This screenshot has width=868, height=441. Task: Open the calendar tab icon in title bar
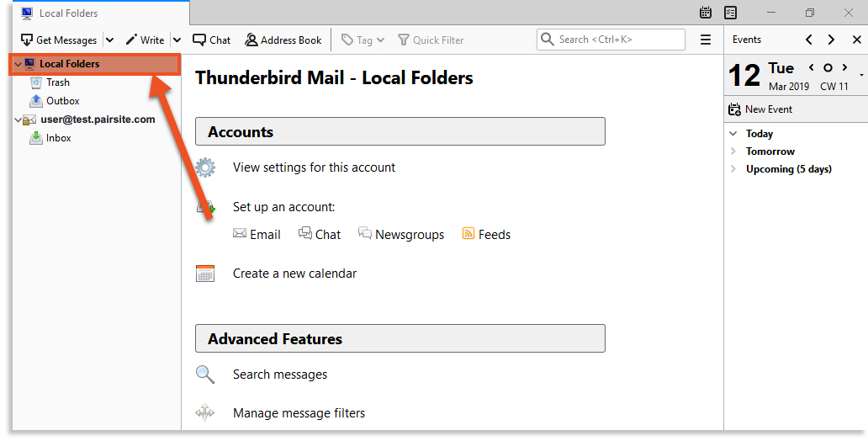pos(706,13)
